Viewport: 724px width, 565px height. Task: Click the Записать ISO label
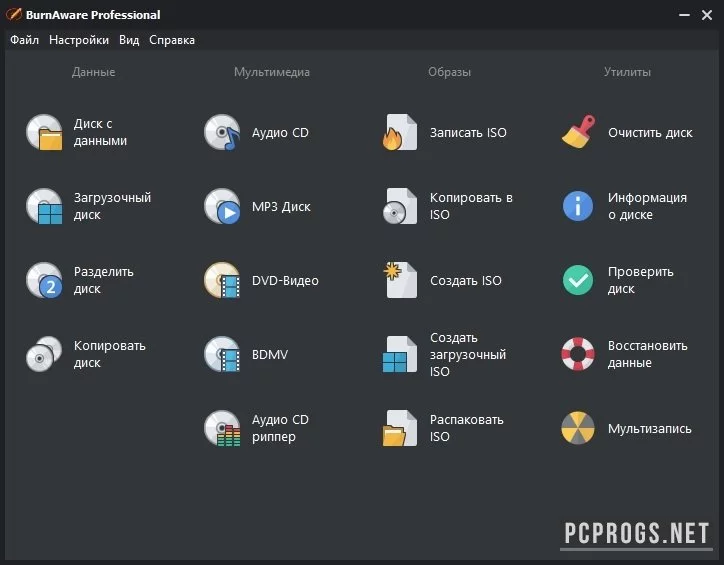468,133
